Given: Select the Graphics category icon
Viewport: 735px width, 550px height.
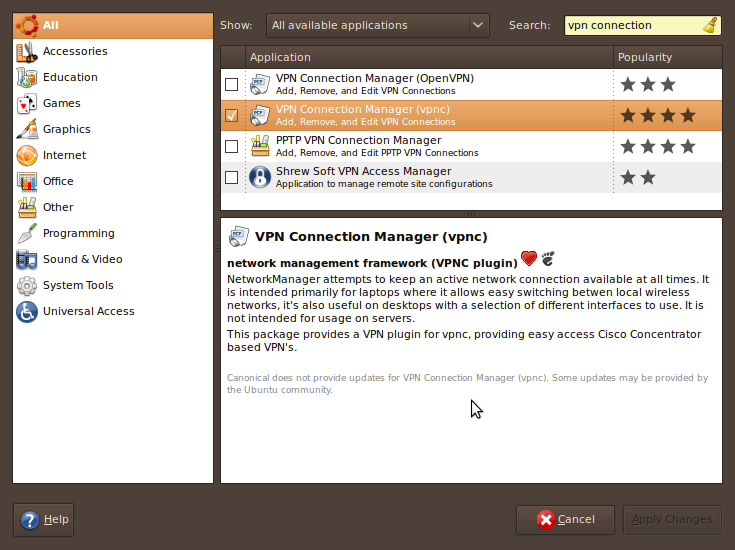Looking at the screenshot, I should point(27,129).
